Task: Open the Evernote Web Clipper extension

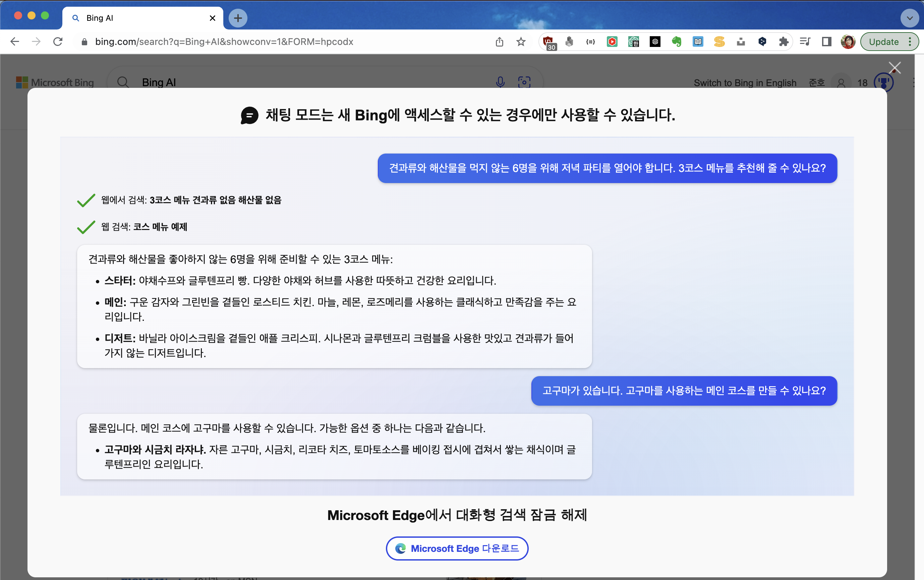Action: (x=676, y=42)
